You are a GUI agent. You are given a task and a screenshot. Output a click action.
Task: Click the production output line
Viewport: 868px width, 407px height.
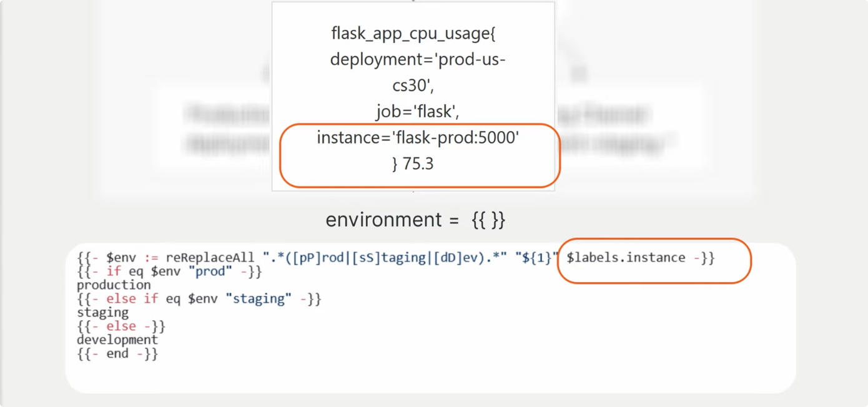point(114,285)
